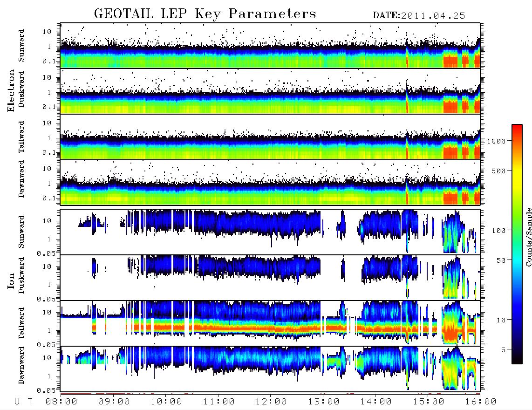Select the "15:00" time tick label
Viewport: 532px width, 410px height.
point(429,402)
